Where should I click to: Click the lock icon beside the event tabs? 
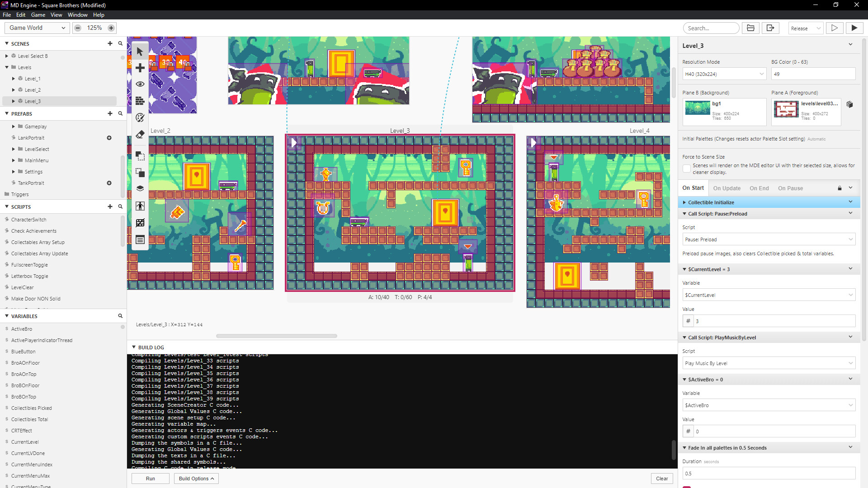839,188
